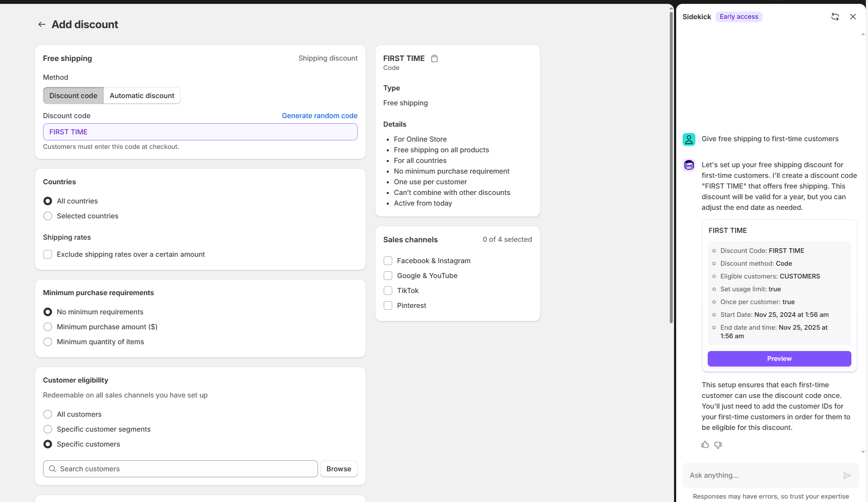
Task: Switch to the Automatic discount method
Action: point(142,96)
